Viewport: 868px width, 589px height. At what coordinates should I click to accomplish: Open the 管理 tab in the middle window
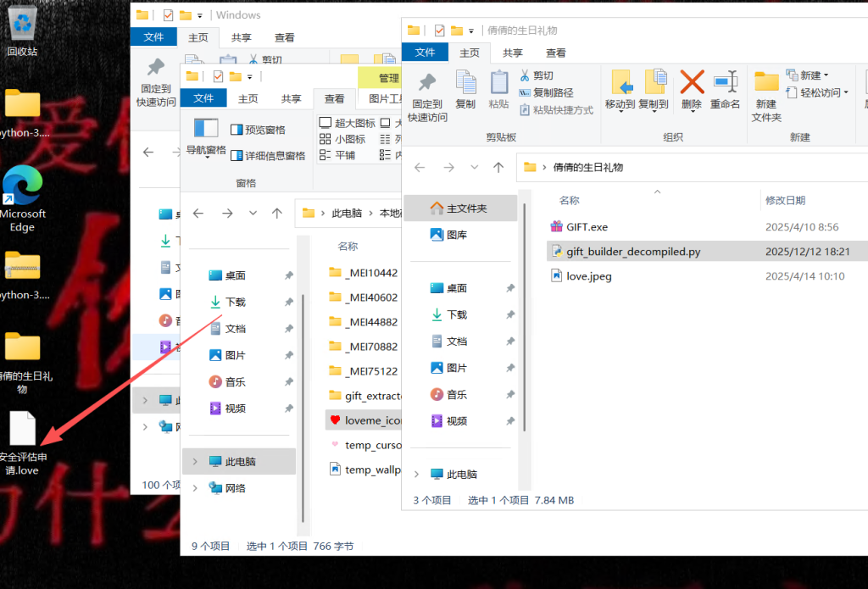pos(388,78)
